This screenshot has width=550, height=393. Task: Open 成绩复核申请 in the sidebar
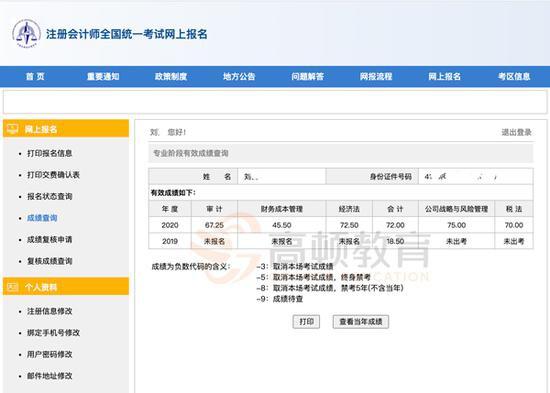(50, 240)
